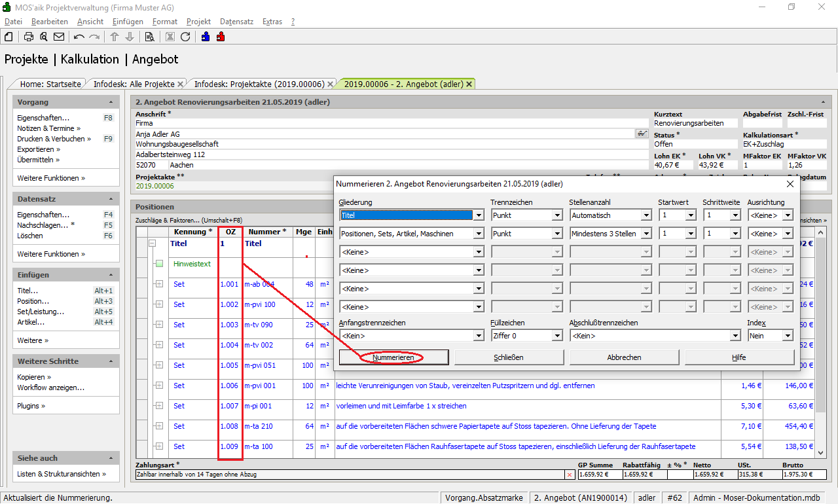The width and height of the screenshot is (838, 504).
Task: Open print preview from toolbar
Action: pos(44,37)
